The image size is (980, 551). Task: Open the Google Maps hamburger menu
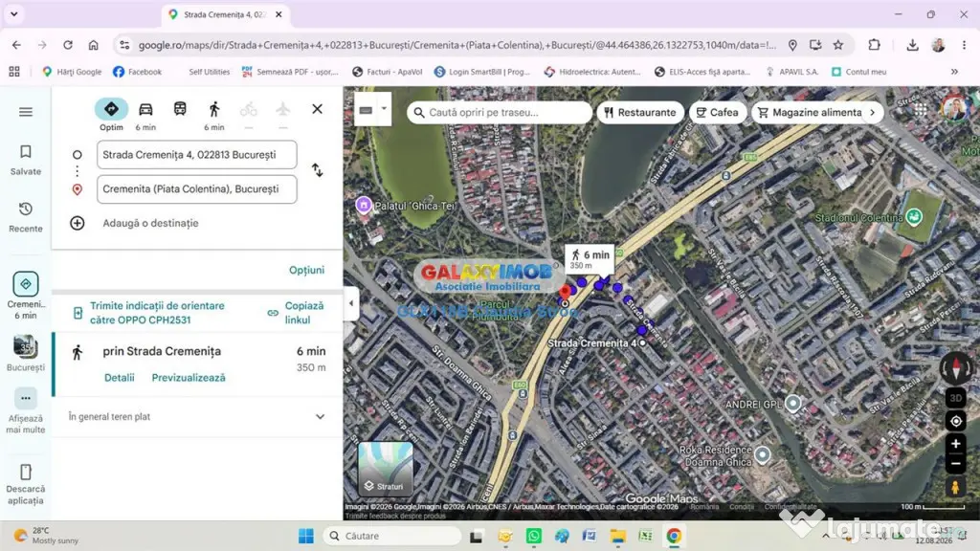[x=26, y=112]
